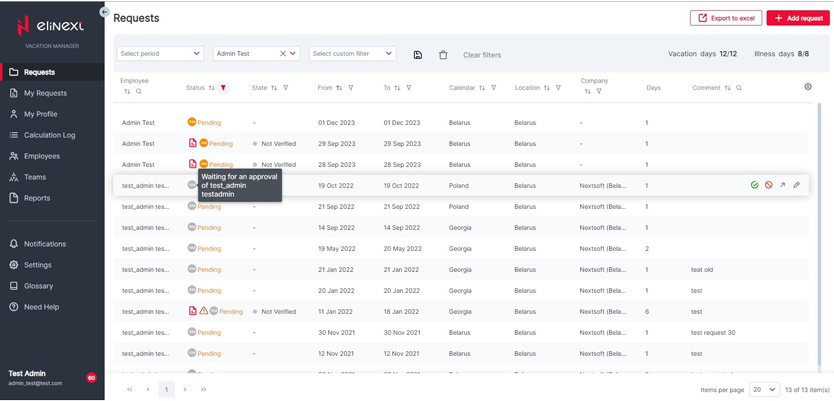Click the Export to excel button
Image resolution: width=834 pixels, height=401 pixels.
click(725, 18)
